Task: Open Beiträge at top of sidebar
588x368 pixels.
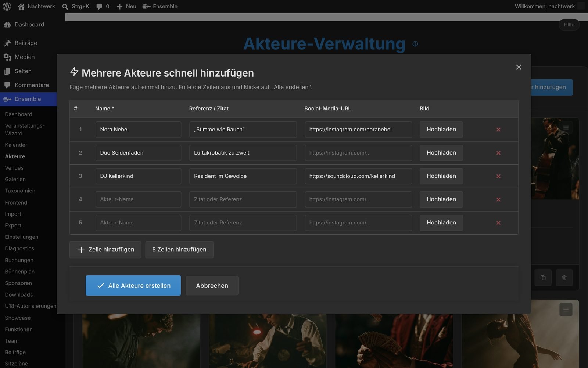Action: tap(26, 43)
